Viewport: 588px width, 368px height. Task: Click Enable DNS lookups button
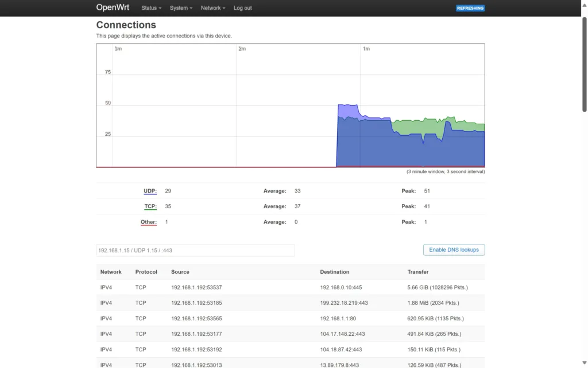(x=454, y=250)
